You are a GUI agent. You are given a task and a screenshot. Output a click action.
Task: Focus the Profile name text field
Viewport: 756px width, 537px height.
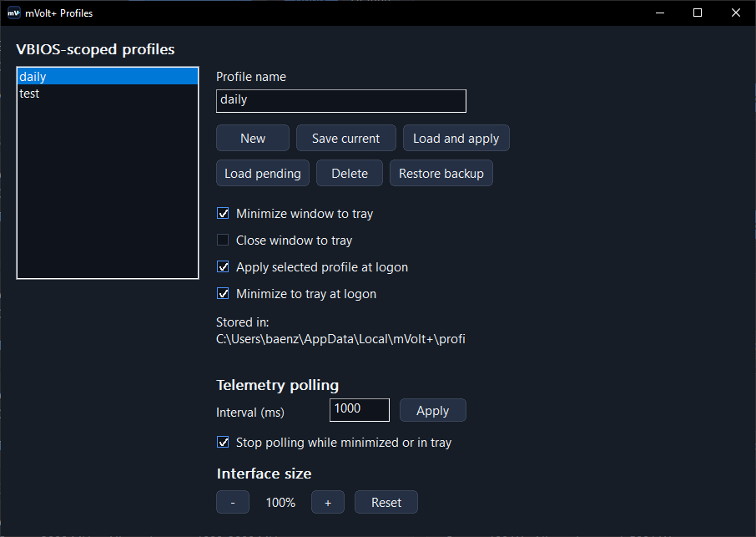(341, 101)
